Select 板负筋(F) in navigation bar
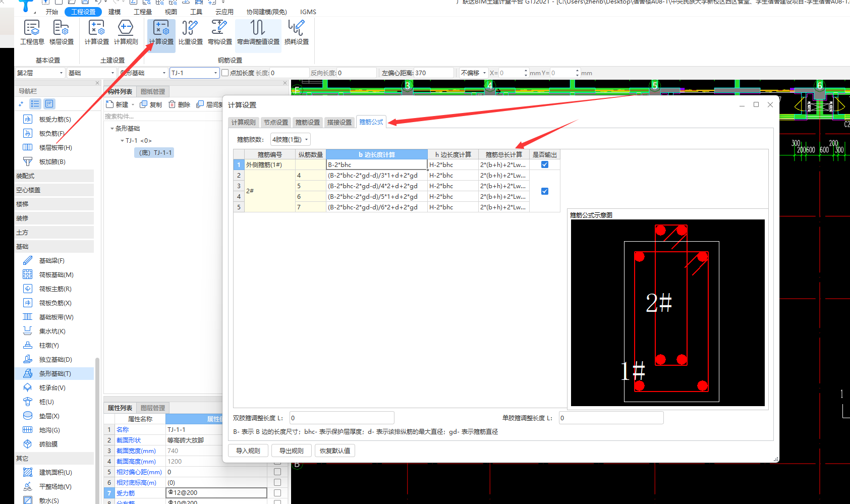Screen dimensions: 850x504 coord(51,134)
